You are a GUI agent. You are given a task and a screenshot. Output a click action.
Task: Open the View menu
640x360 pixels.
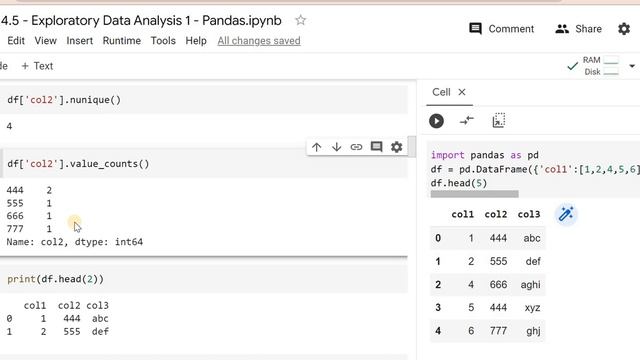click(45, 41)
